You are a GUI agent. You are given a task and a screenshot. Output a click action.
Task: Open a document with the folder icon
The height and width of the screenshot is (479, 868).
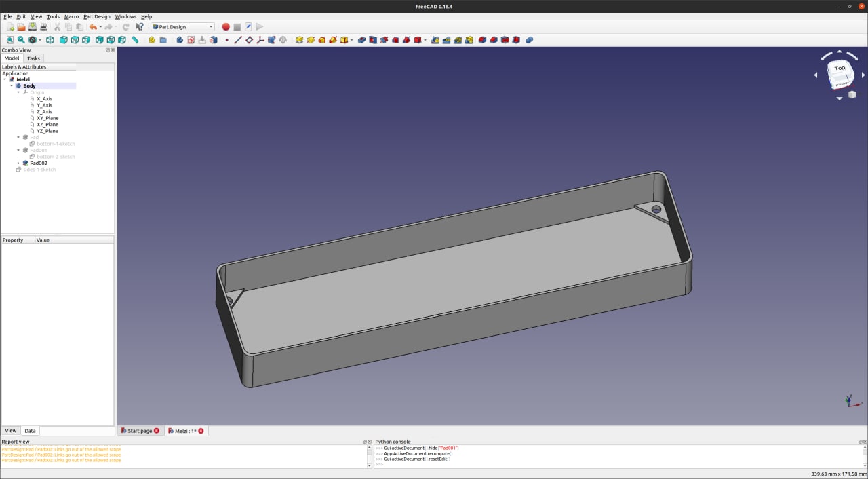(21, 27)
